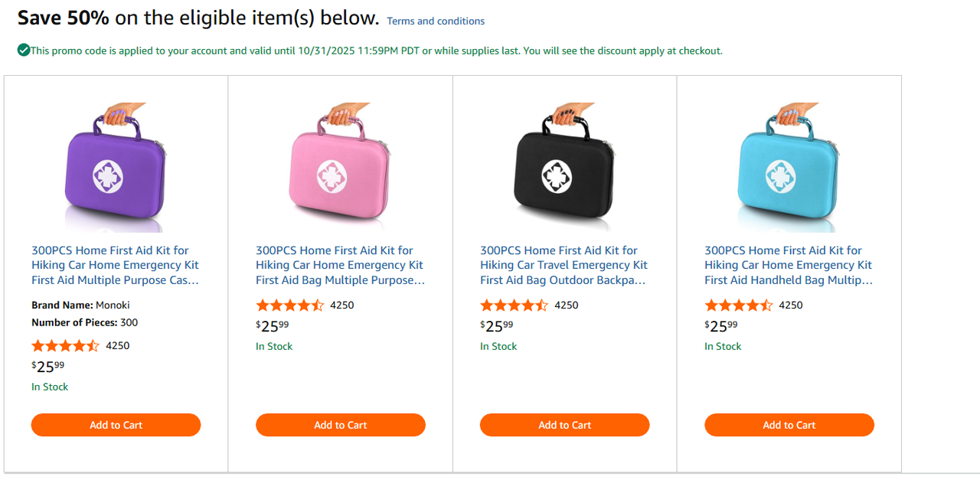This screenshot has height=487, width=980.
Task: Click star rating of the blue kit
Action: pos(738,305)
